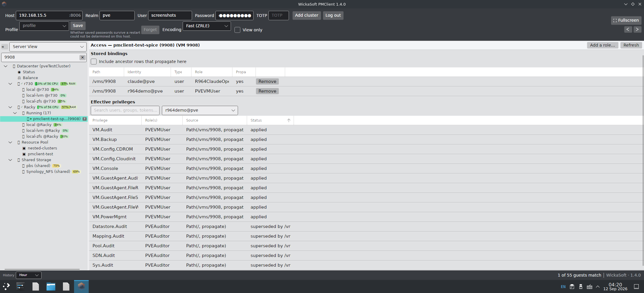This screenshot has height=293, width=644.
Task: Select the nested-clusters pool item
Action: point(42,148)
